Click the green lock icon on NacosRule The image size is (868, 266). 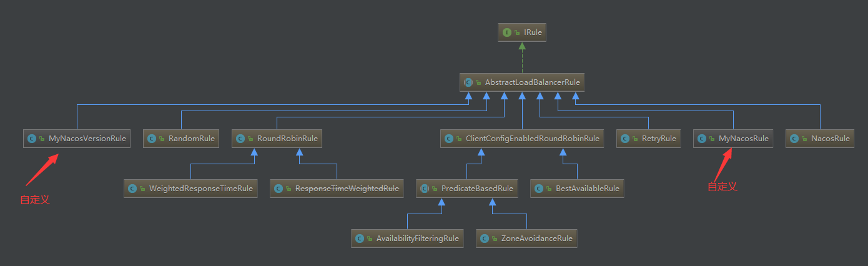tap(804, 139)
